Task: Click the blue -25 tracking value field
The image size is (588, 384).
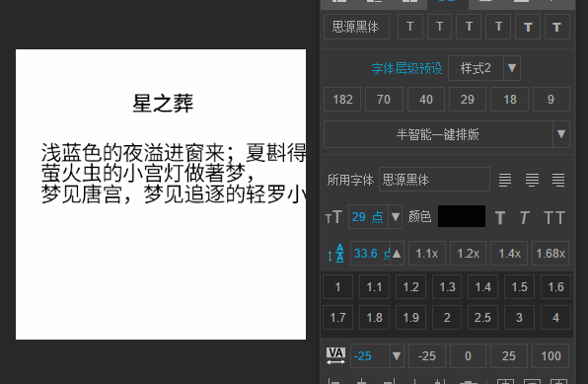Action: (x=370, y=355)
